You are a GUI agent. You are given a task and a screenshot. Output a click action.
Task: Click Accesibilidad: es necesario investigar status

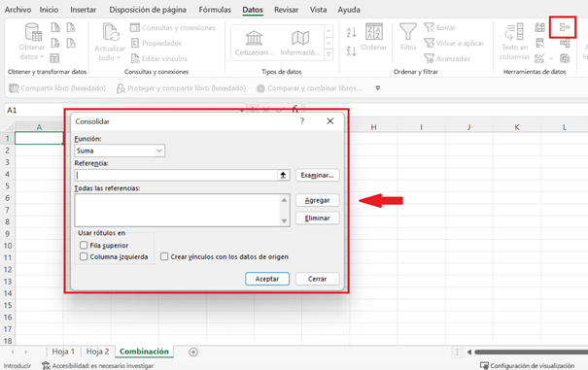point(98,365)
